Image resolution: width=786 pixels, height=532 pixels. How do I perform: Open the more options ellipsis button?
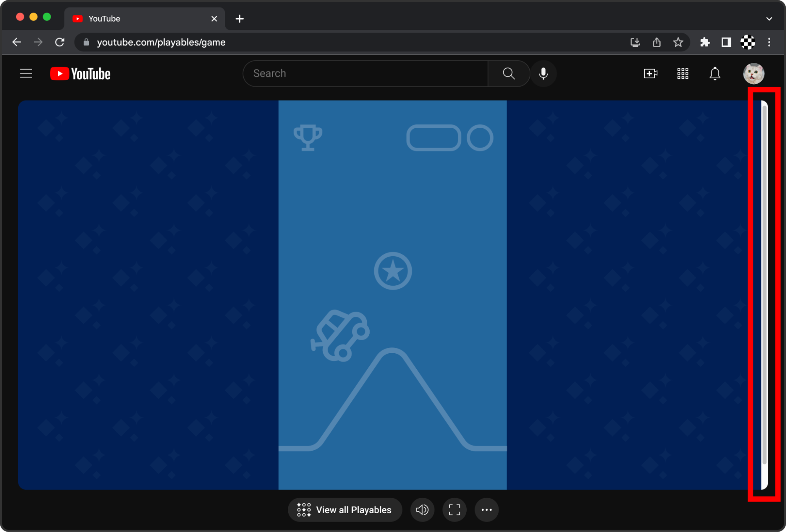(486, 510)
